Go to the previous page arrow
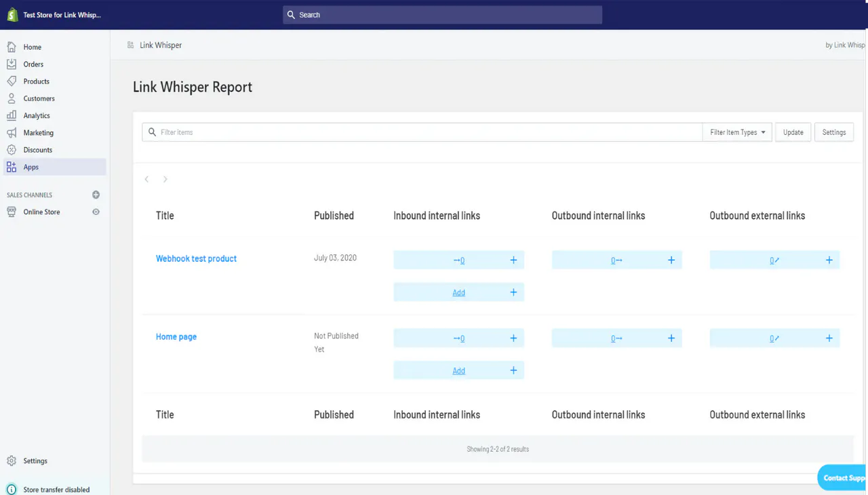This screenshot has height=495, width=868. tap(146, 179)
